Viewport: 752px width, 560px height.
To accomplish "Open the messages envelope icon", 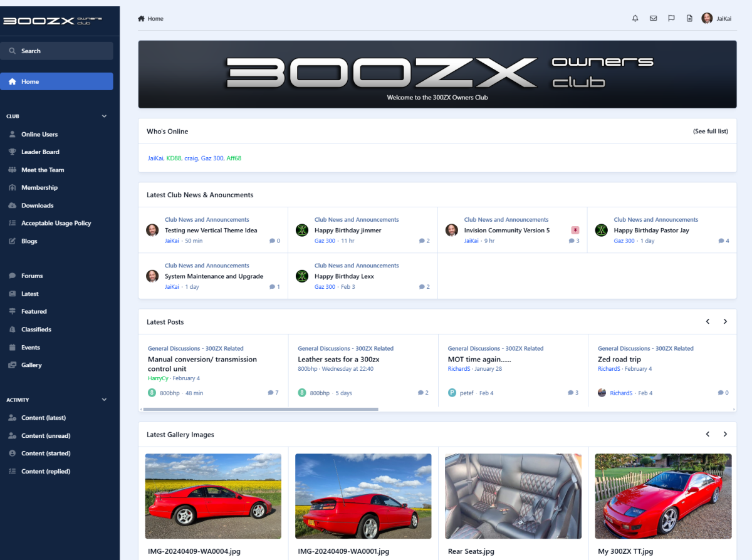I will 653,19.
